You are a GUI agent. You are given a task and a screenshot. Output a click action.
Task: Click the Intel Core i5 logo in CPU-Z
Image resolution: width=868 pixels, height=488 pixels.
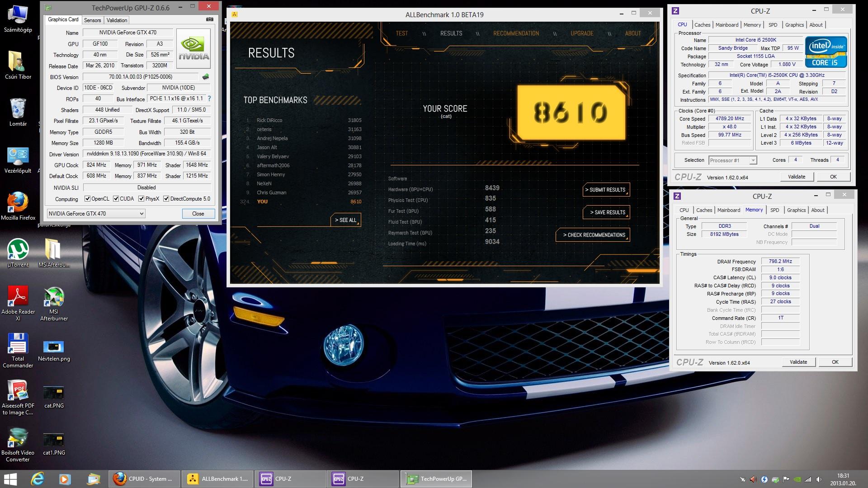(826, 52)
